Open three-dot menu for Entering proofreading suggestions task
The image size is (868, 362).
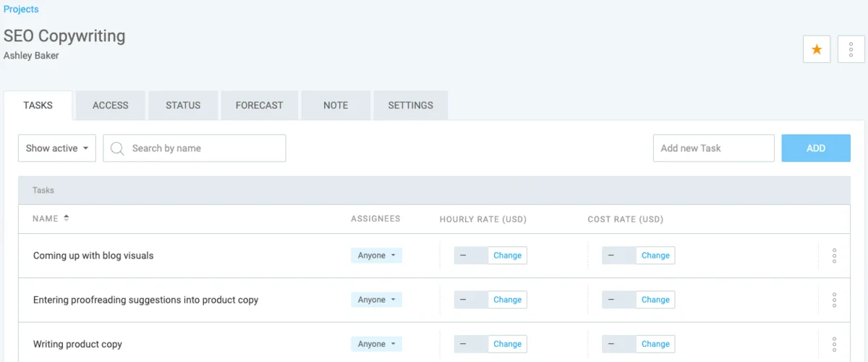834,300
